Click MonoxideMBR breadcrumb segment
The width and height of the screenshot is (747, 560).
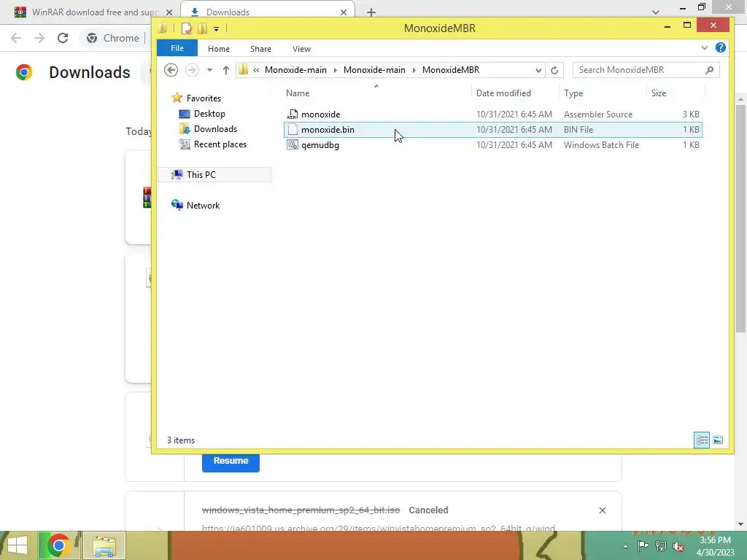pyautogui.click(x=451, y=70)
